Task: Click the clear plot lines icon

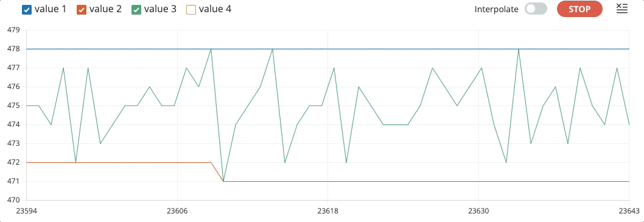Action: point(622,9)
